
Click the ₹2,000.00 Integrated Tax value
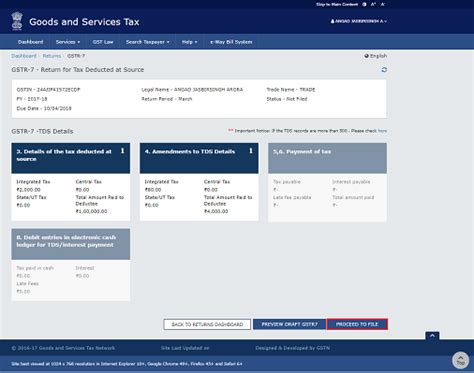tap(28, 190)
